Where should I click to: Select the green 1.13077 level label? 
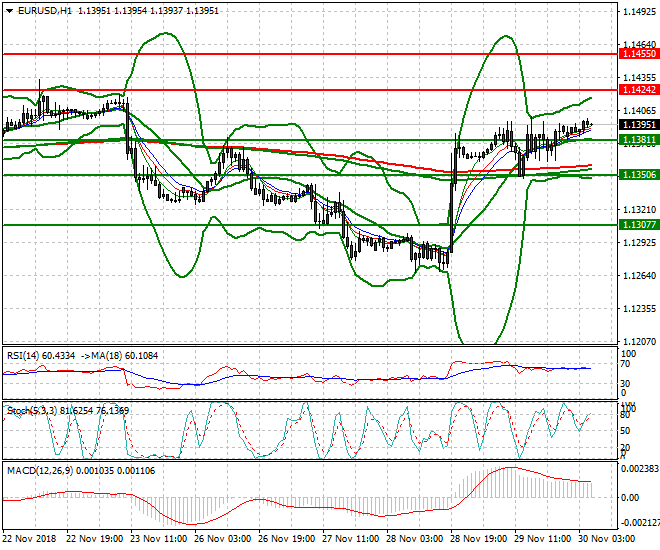coord(636,226)
